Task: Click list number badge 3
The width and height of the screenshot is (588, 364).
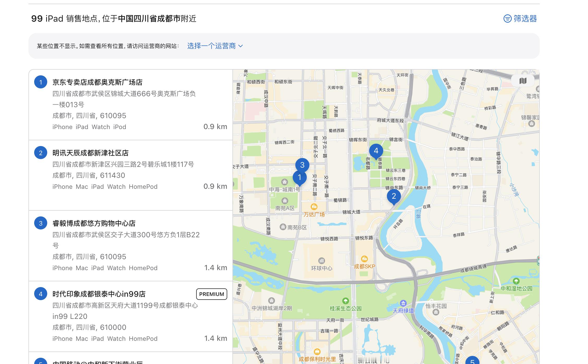Action: pos(41,223)
